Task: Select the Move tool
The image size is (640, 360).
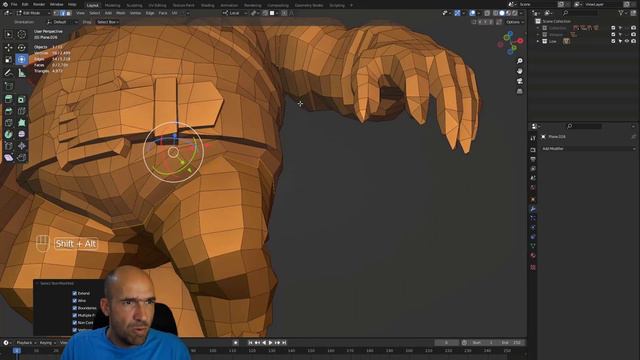Action: (9, 48)
